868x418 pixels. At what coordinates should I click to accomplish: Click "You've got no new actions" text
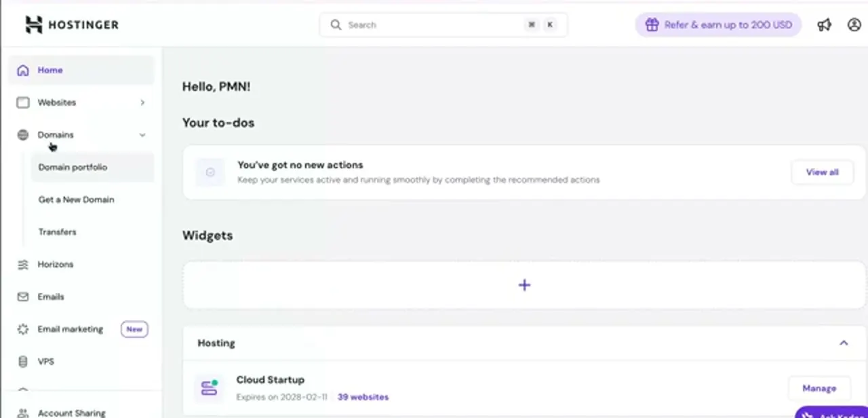coord(300,165)
